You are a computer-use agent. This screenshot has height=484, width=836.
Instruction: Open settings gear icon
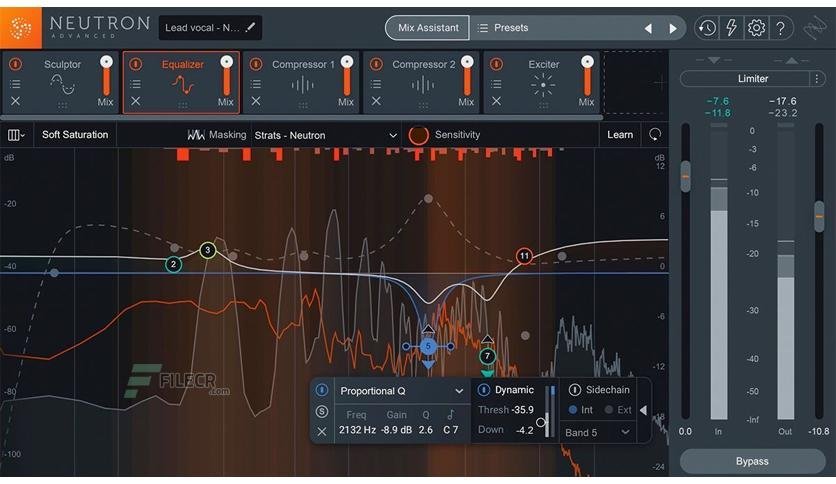tap(756, 28)
